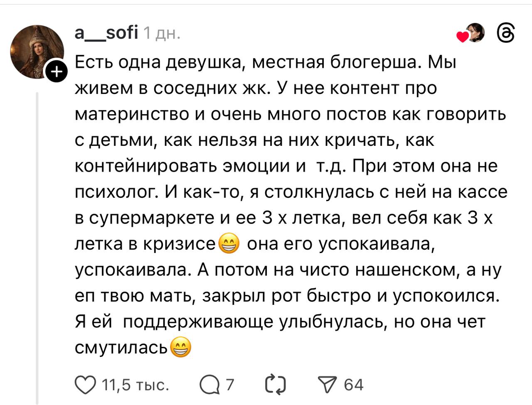The height and width of the screenshot is (405, 532).
Task: Click the phrase "контейнировать эмоции" in the post
Action: click(x=182, y=166)
